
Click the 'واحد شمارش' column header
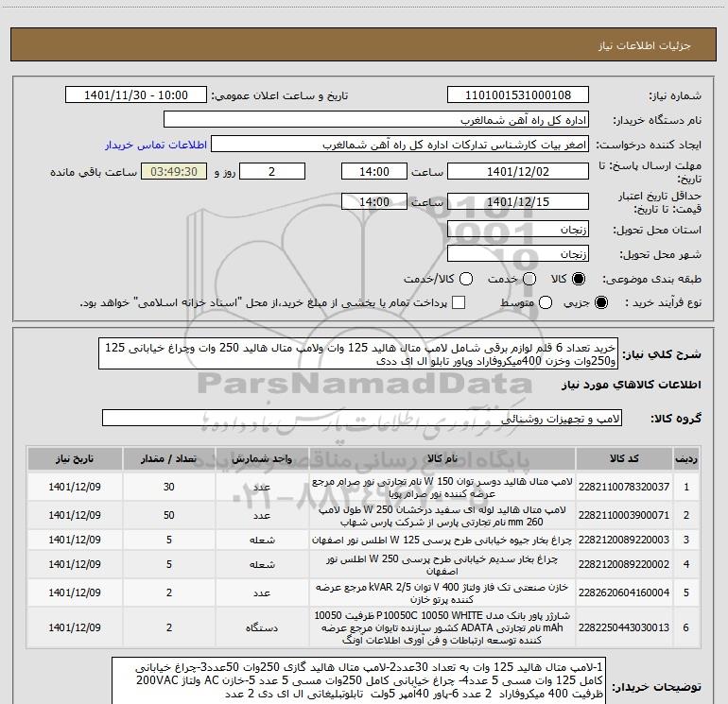pos(262,458)
